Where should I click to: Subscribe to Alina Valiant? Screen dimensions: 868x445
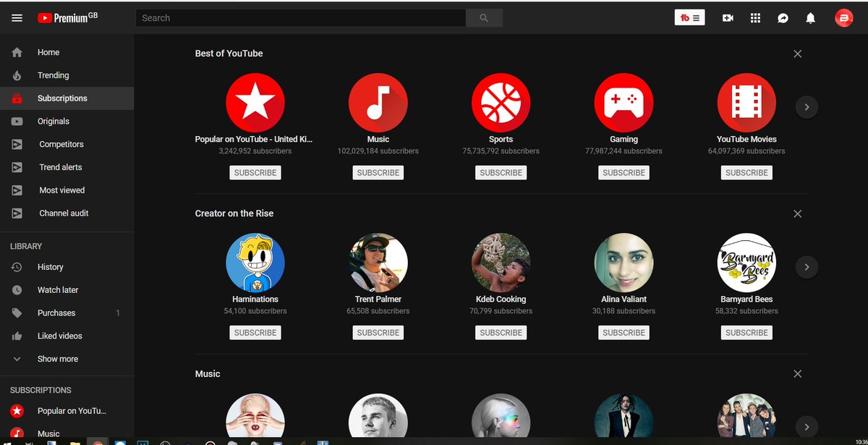click(624, 333)
